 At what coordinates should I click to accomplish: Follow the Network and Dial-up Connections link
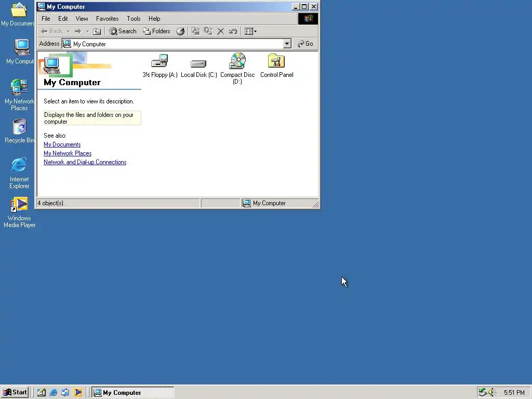coord(85,162)
